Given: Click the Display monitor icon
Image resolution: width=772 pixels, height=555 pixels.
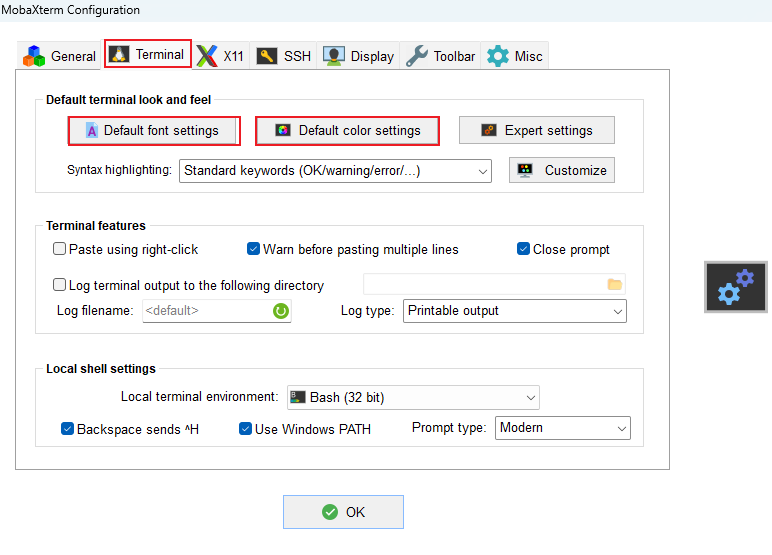Looking at the screenshot, I should point(334,56).
